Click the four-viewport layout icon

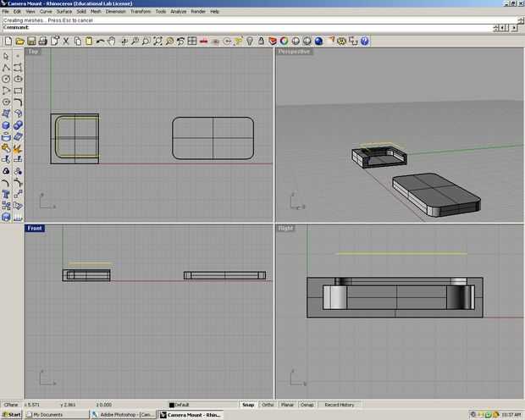tap(192, 41)
